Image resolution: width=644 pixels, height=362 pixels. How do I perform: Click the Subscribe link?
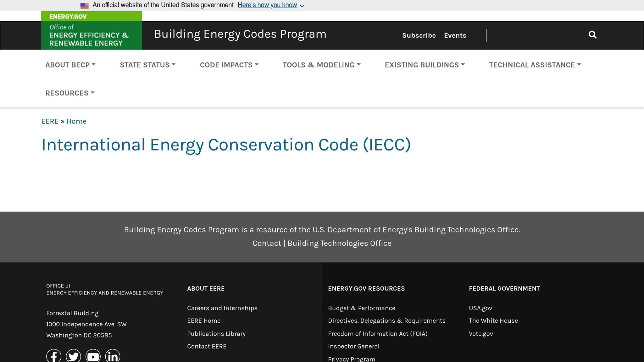coord(419,36)
